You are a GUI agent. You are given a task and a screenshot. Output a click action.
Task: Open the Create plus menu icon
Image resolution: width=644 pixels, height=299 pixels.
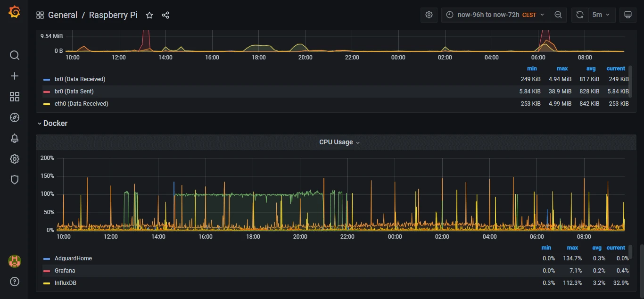coord(15,76)
